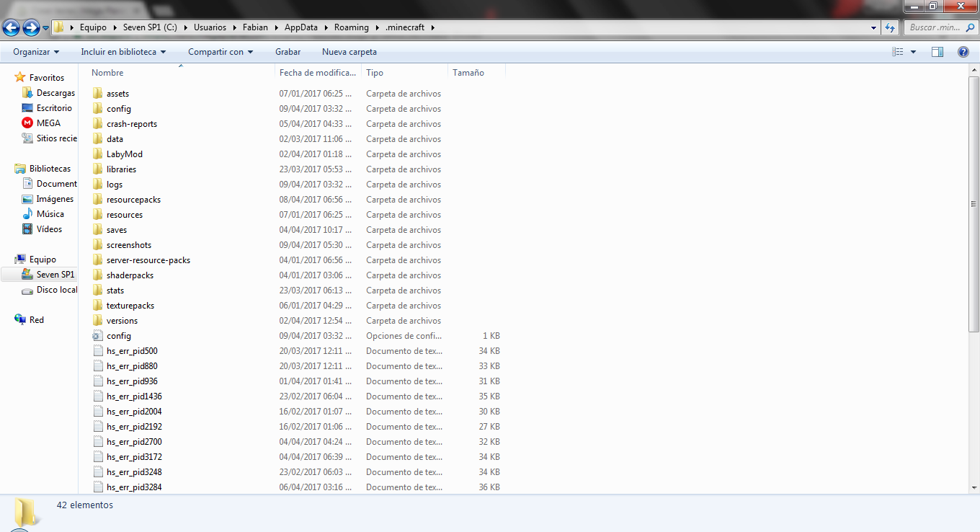Image resolution: width=980 pixels, height=532 pixels.
Task: Sort by Fecha de modificación column
Action: [318, 73]
